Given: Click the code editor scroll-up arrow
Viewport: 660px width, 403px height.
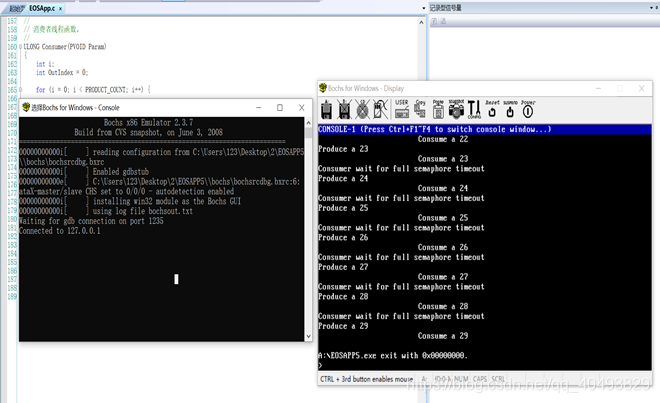Looking at the screenshot, I should click(x=421, y=22).
